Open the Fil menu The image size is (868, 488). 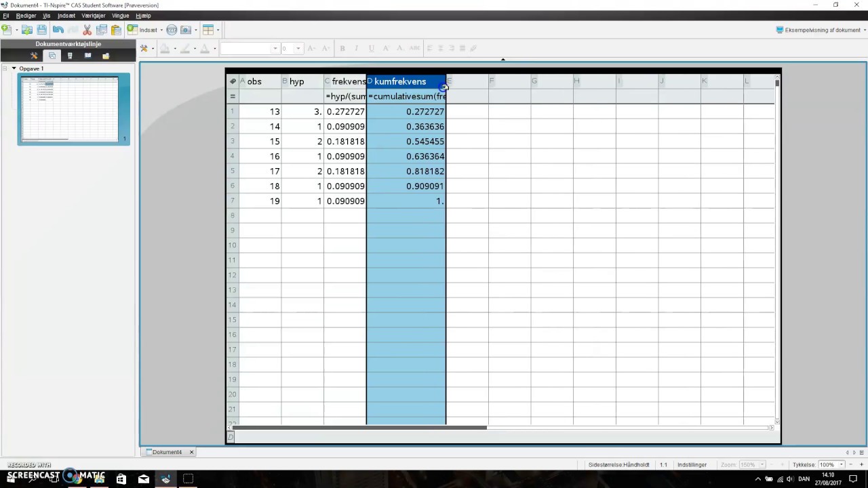(x=6, y=16)
